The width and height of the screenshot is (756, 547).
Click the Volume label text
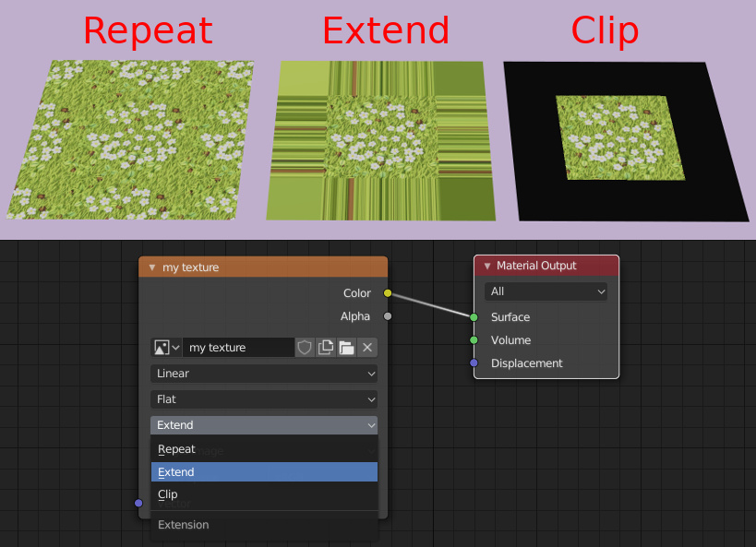pos(510,340)
